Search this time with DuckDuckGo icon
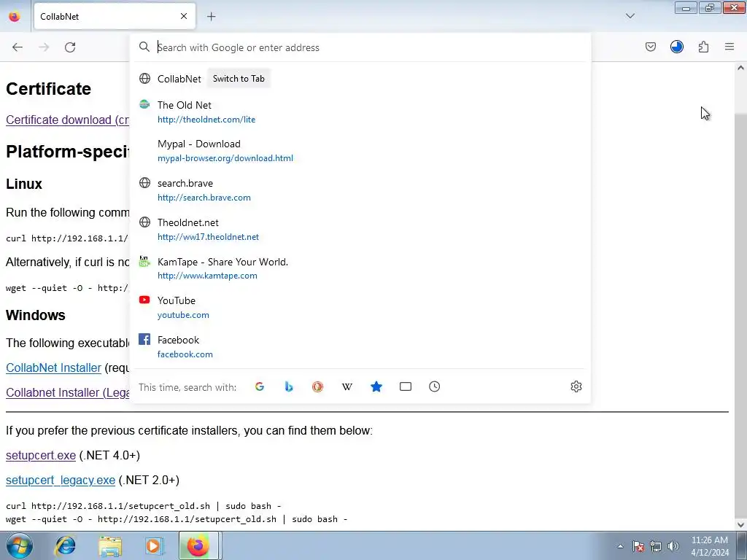The image size is (747, 560). pyautogui.click(x=318, y=386)
